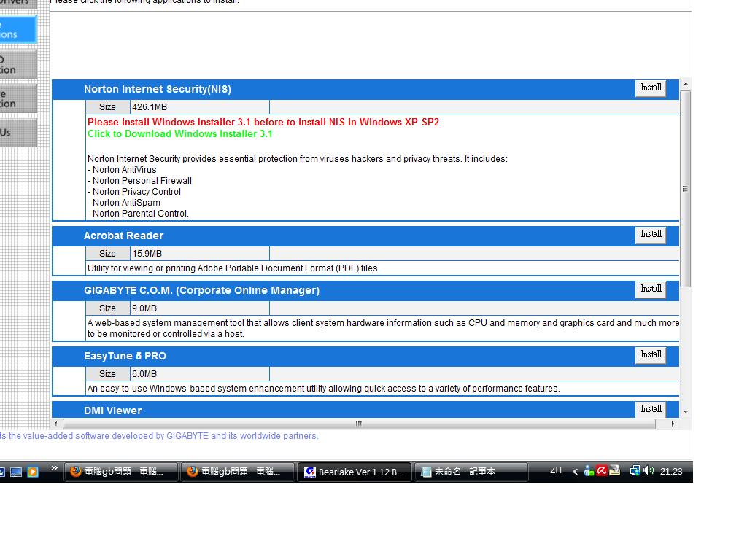Click the horizontal scrollbar thumb
747x560 pixels.
(359, 424)
